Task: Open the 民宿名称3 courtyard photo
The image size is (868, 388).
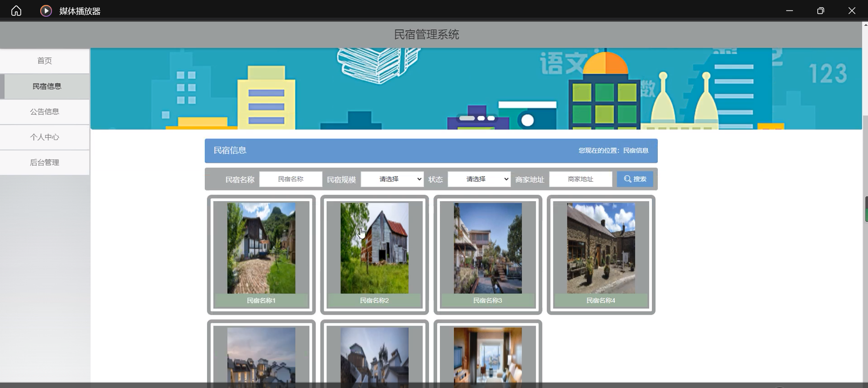Action: click(x=488, y=248)
